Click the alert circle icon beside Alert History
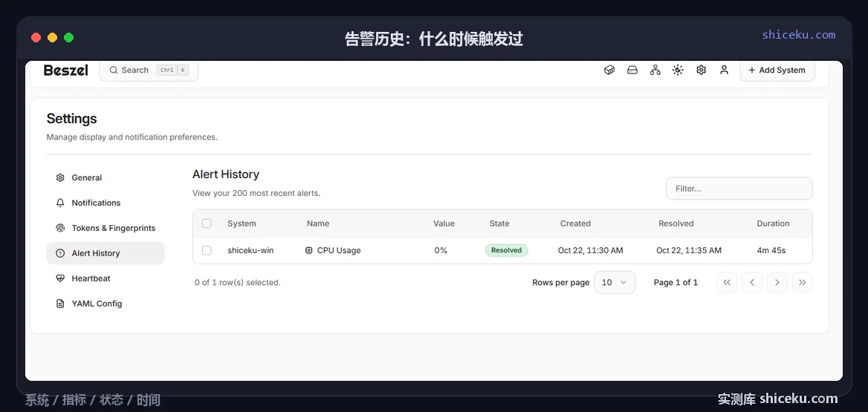 click(x=60, y=253)
